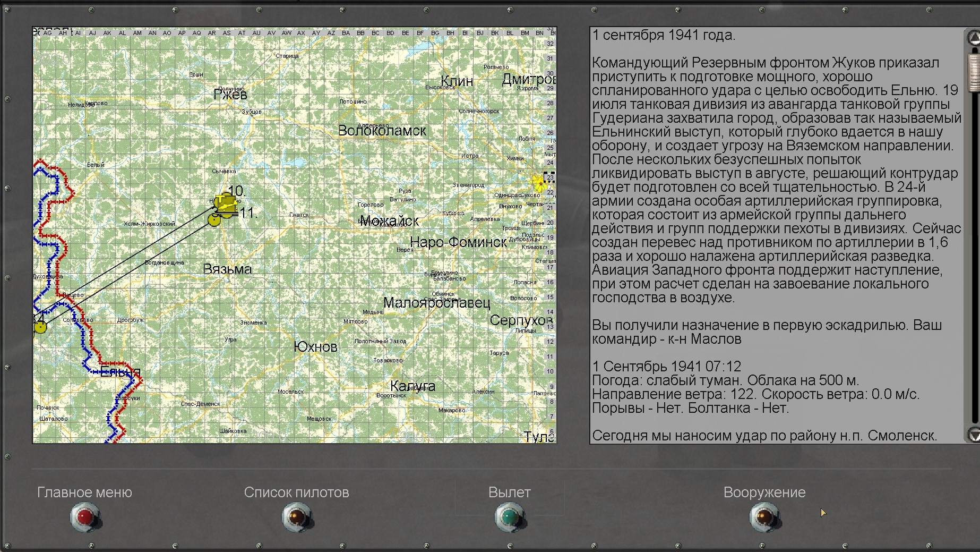980x552 pixels.
Task: Open Список пилотов with its round button
Action: coord(296,516)
